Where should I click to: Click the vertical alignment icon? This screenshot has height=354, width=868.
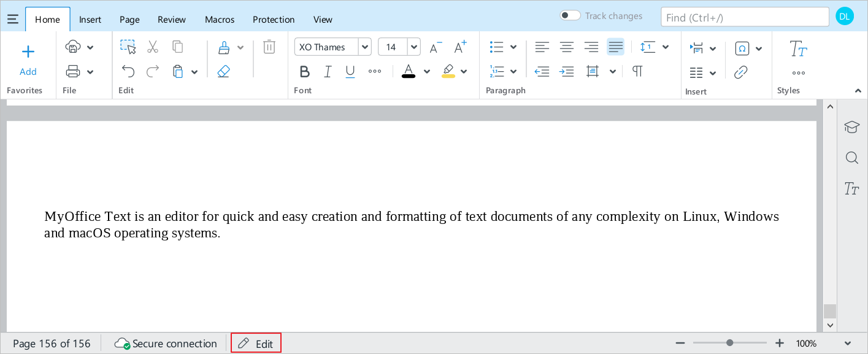593,72
